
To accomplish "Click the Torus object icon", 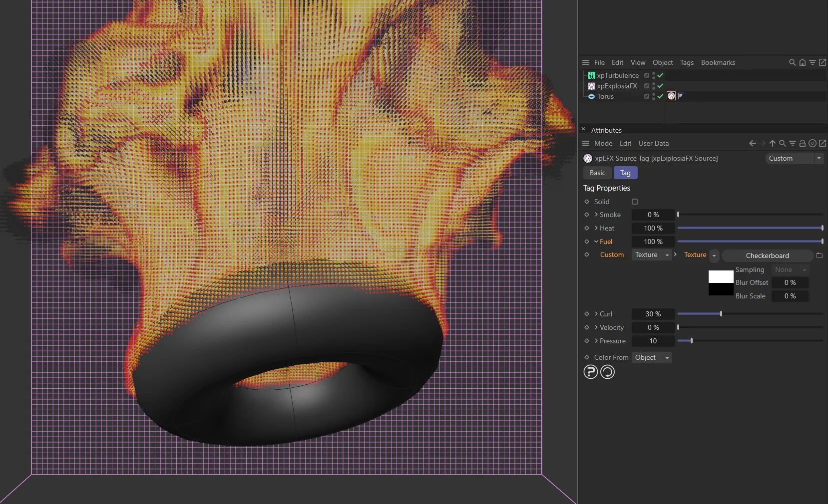I will coord(591,97).
